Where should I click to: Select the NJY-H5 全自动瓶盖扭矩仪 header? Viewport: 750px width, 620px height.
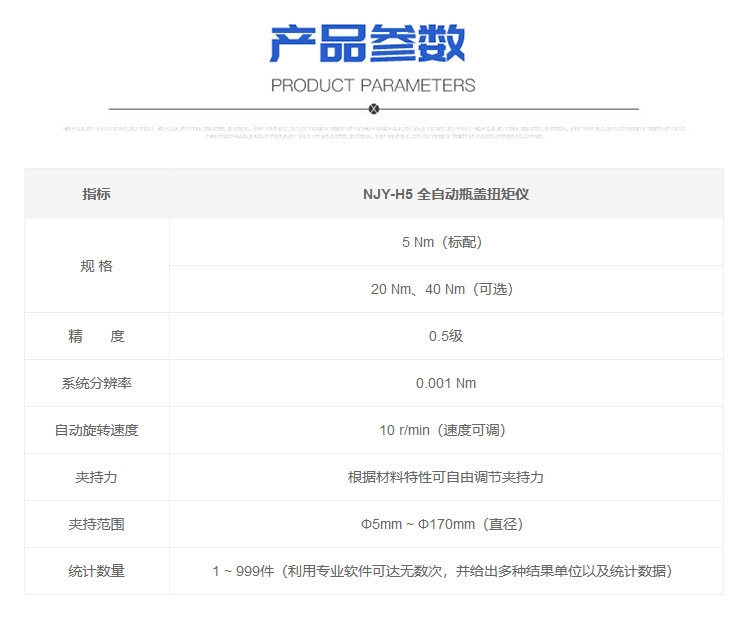point(446,194)
